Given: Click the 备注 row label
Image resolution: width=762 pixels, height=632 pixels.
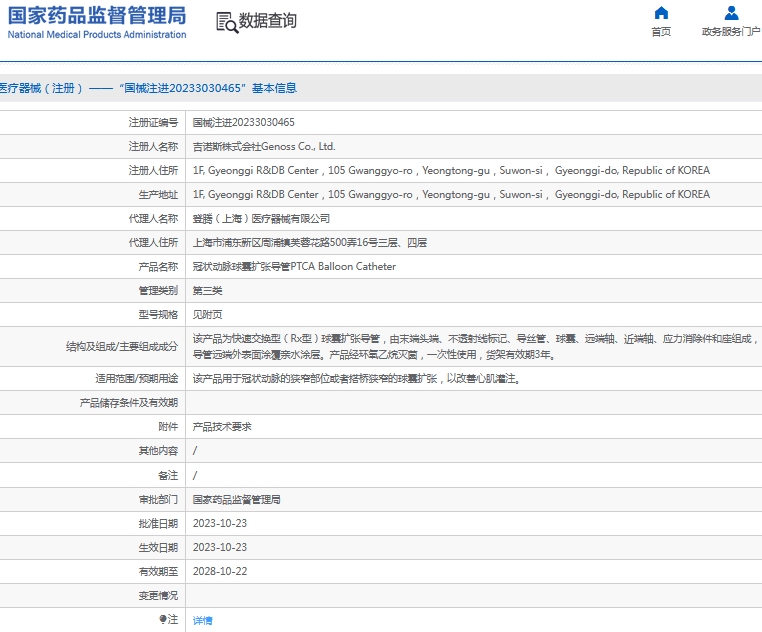Looking at the screenshot, I should coord(168,475).
